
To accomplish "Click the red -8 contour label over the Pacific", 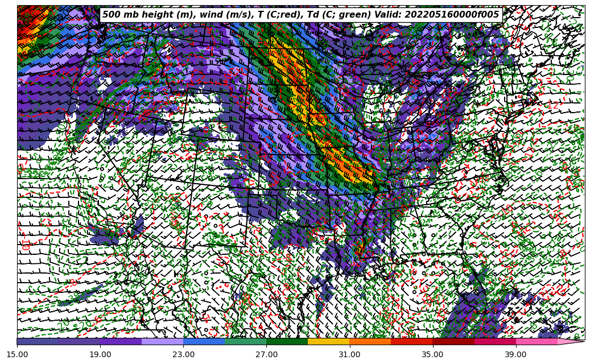I will click(x=72, y=282).
